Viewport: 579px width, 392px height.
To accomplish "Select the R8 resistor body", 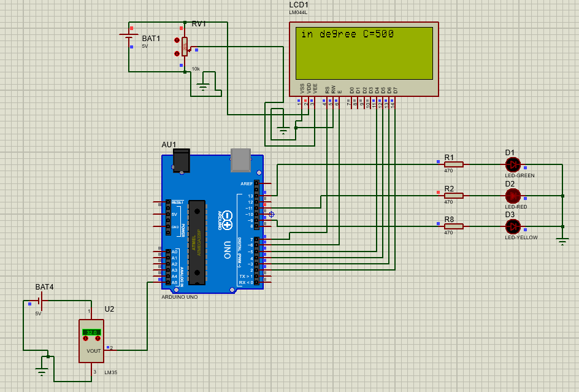I will coord(453,226).
